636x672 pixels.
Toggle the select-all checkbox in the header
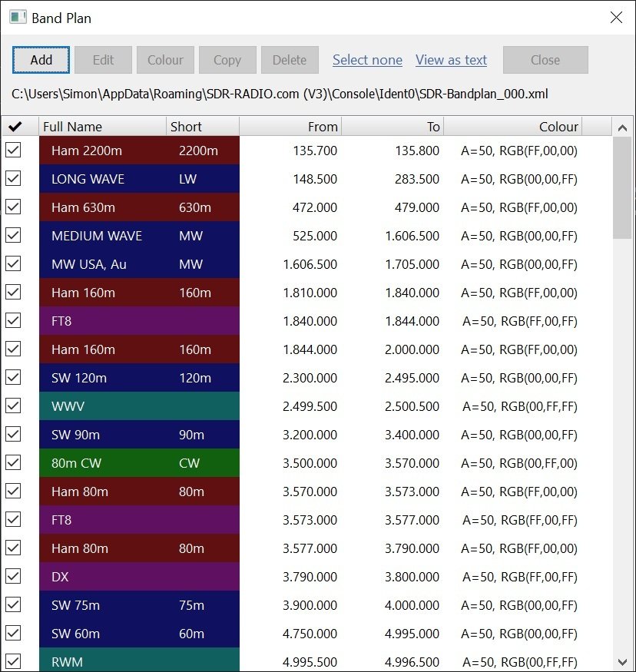point(18,126)
